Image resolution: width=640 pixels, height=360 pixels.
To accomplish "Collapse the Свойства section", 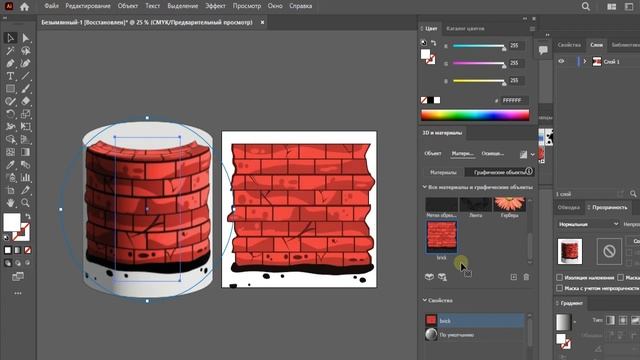I will click(424, 300).
